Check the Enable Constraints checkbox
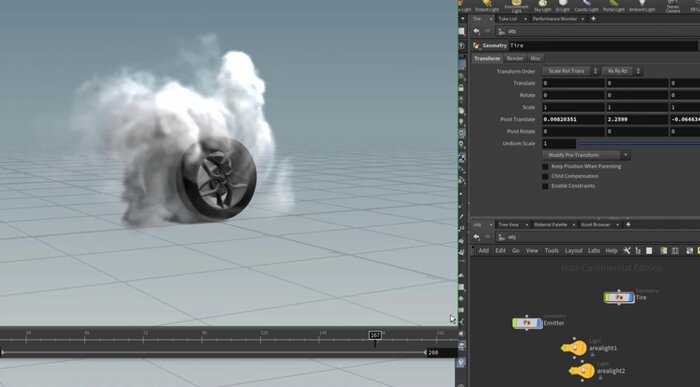The height and width of the screenshot is (387, 700). 545,186
